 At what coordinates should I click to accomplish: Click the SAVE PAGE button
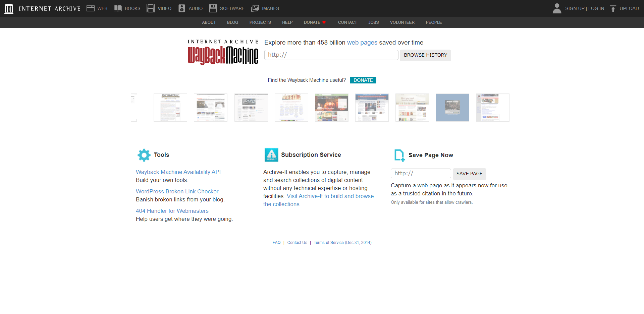tap(469, 174)
